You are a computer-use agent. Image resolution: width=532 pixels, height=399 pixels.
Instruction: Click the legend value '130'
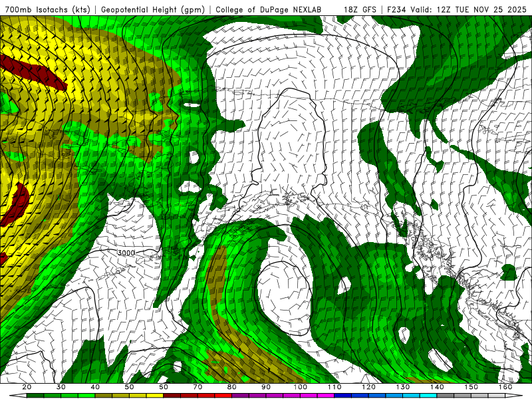(x=403, y=387)
